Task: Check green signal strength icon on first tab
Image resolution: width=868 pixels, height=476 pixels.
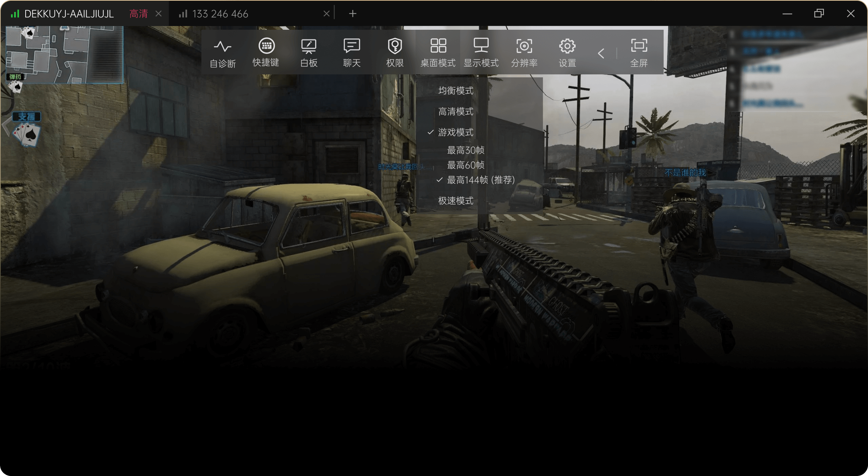Action: [x=15, y=14]
